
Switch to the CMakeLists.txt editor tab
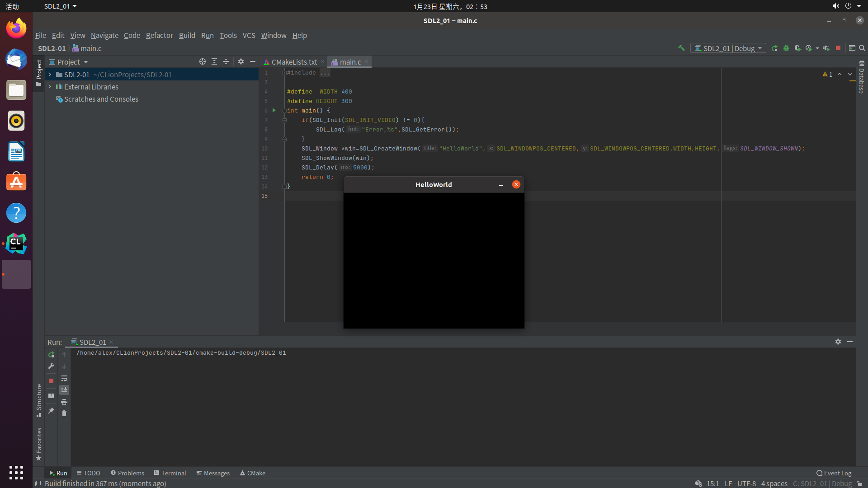pyautogui.click(x=294, y=62)
